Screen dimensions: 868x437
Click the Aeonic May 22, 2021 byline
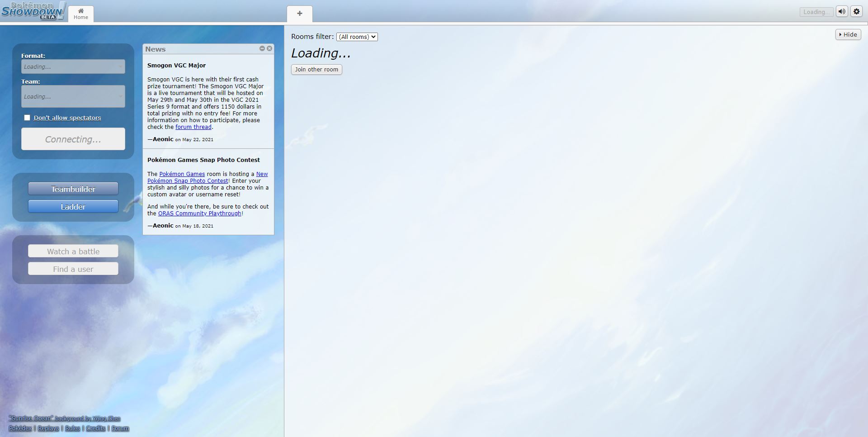[180, 139]
